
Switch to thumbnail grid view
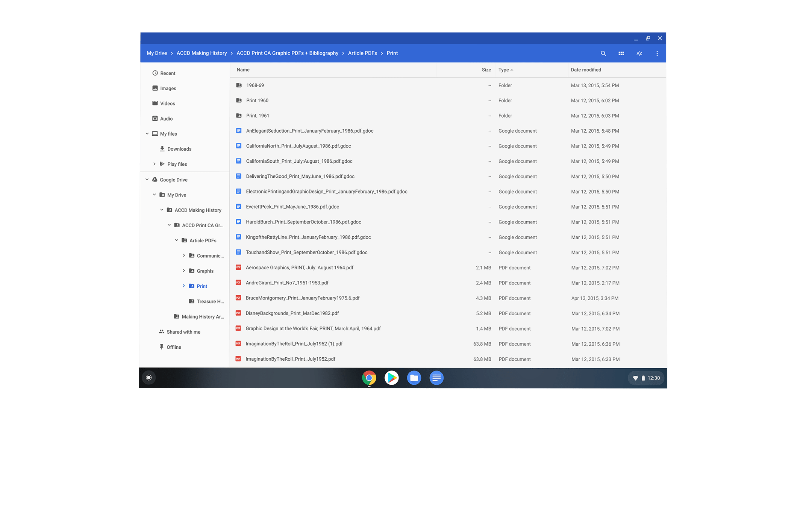[x=621, y=53]
